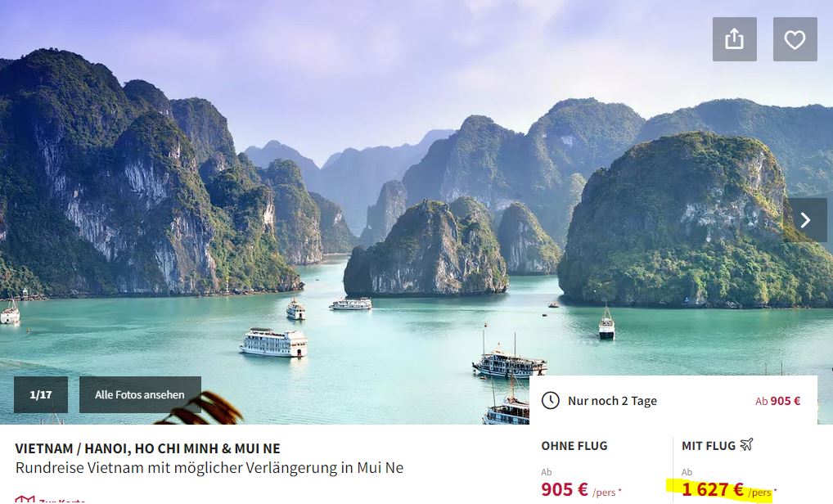Add trip to favorites with heart icon
The width and height of the screenshot is (833, 504).
point(795,39)
